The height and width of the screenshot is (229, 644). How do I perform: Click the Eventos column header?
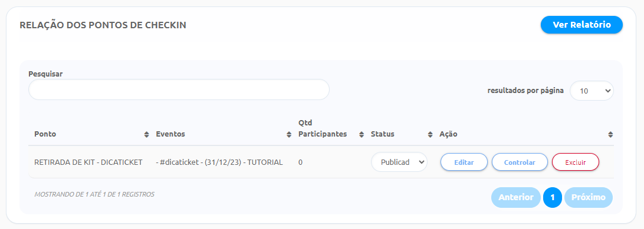tap(170, 134)
